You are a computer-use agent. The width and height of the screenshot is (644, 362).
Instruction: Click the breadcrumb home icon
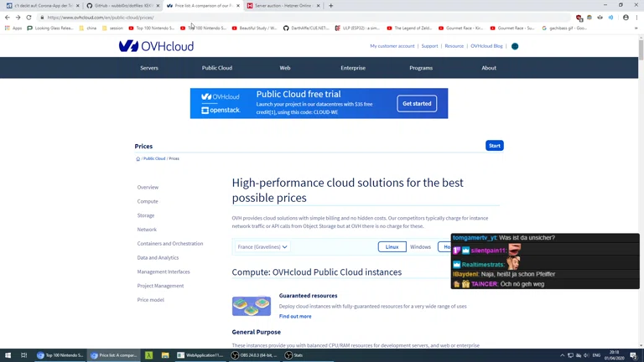point(138,158)
